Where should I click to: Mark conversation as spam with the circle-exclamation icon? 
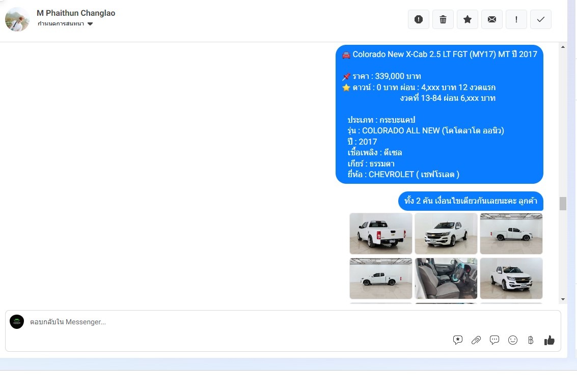click(x=419, y=19)
